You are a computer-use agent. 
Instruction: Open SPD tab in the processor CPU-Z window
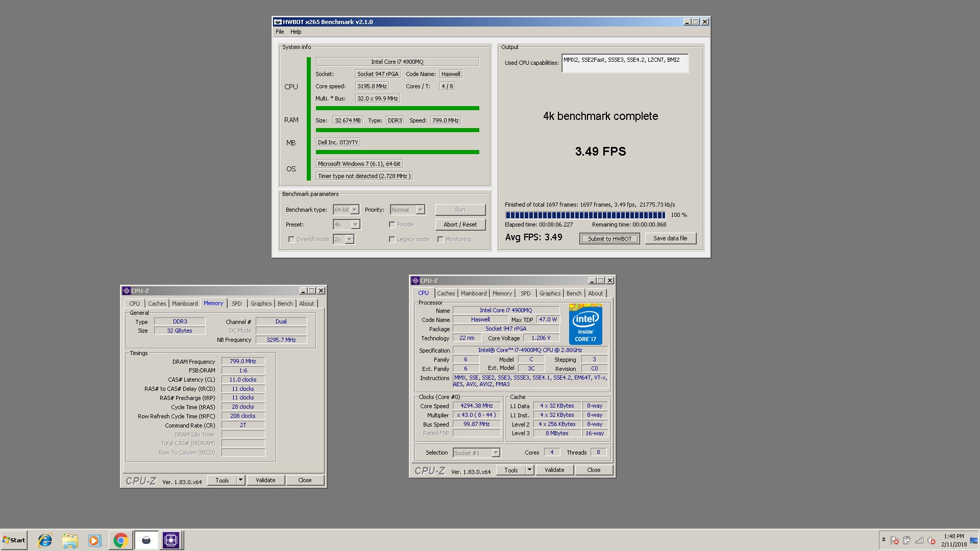tap(526, 293)
